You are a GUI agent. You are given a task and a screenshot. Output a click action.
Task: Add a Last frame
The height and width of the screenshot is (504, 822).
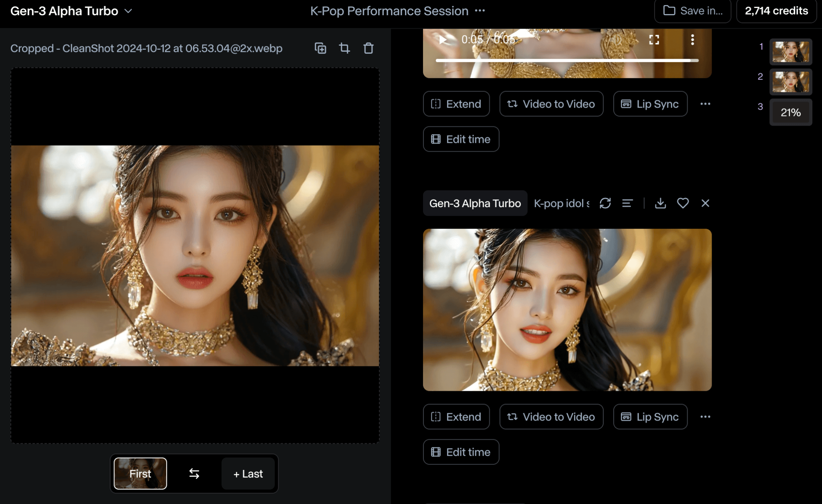pyautogui.click(x=248, y=474)
